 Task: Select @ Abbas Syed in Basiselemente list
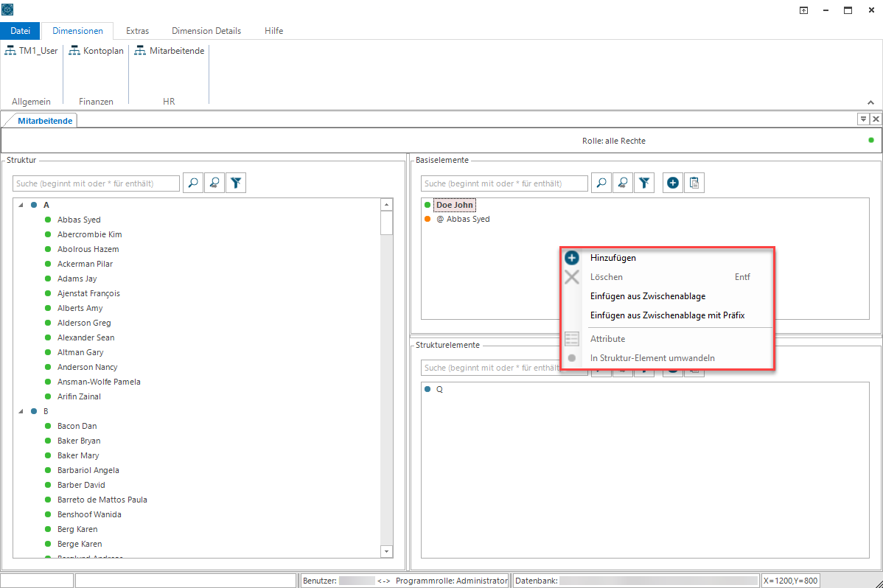point(463,219)
